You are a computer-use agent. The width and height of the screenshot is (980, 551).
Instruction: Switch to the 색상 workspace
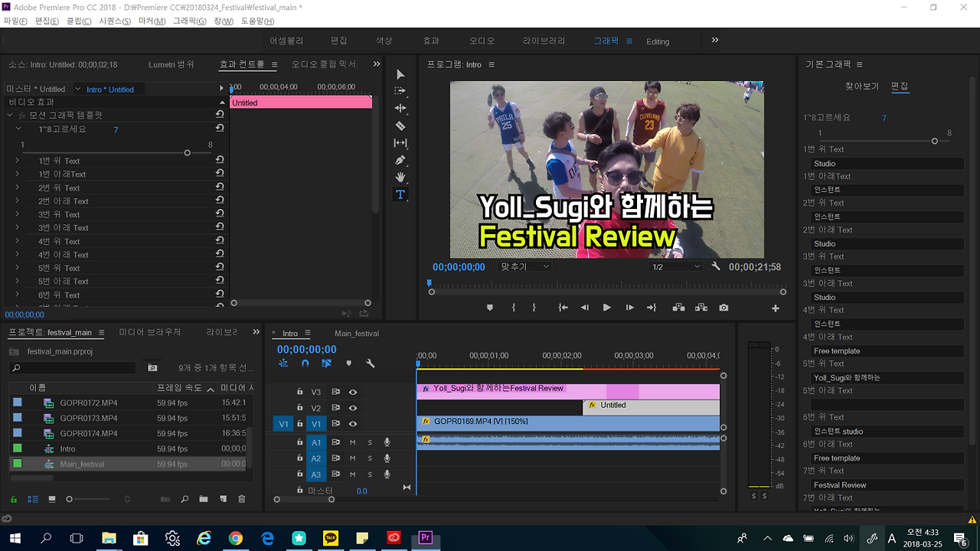coord(384,41)
